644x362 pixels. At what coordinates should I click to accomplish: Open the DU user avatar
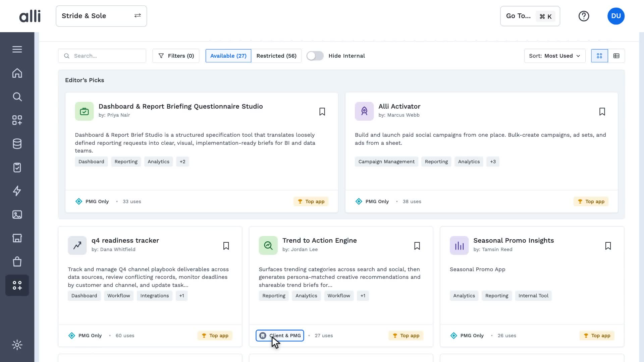pyautogui.click(x=616, y=16)
